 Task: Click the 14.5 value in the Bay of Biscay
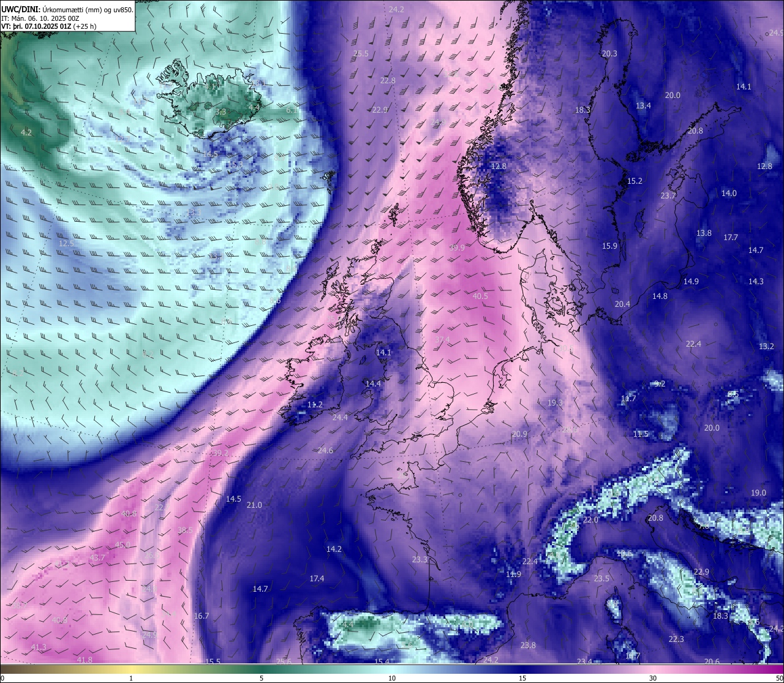(233, 499)
